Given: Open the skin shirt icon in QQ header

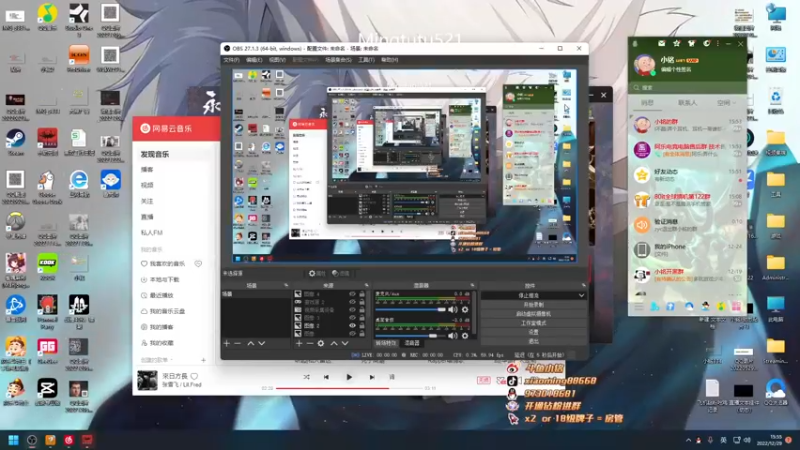Looking at the screenshot, I should click(691, 44).
